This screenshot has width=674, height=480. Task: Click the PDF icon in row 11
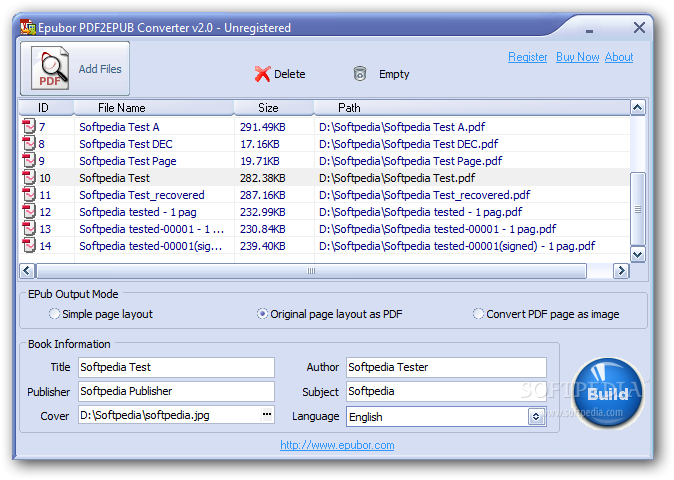(x=29, y=194)
